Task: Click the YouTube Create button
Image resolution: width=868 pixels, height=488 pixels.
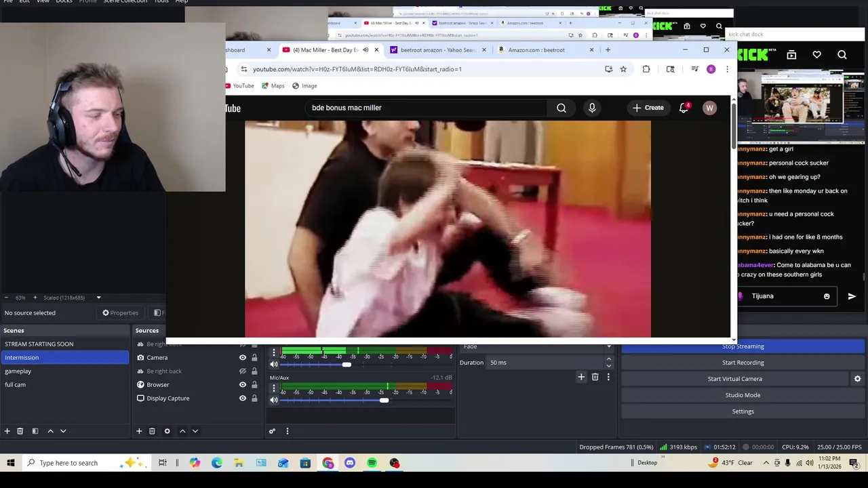Action: click(x=648, y=108)
